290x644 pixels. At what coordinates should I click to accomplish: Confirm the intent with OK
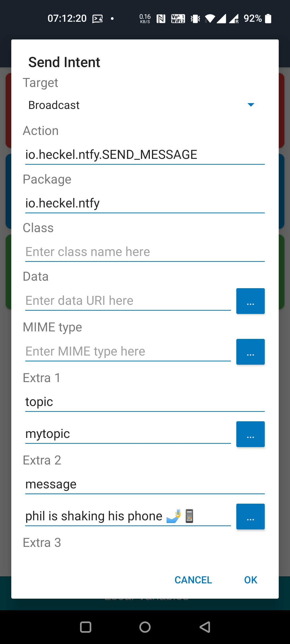point(251,580)
